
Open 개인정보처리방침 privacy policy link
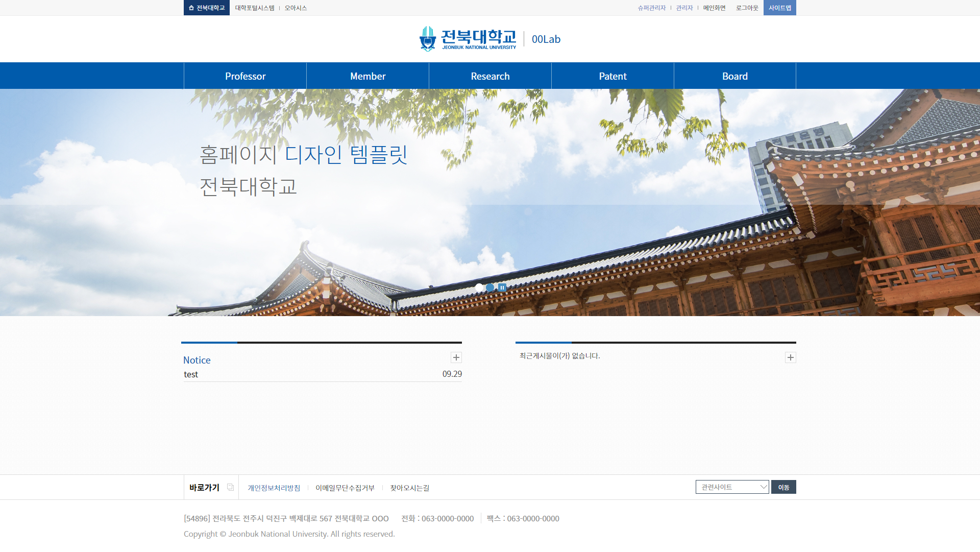coord(274,488)
